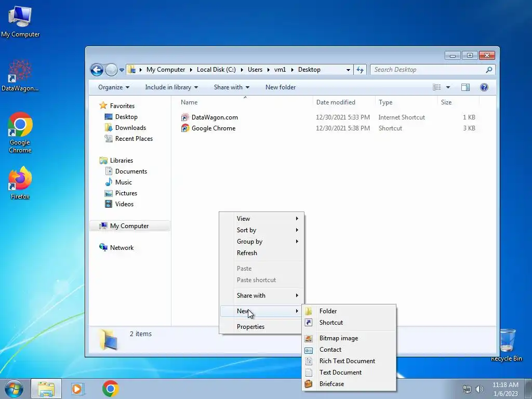The height and width of the screenshot is (399, 532).
Task: Click the Folder icon in New submenu
Action: (x=309, y=311)
